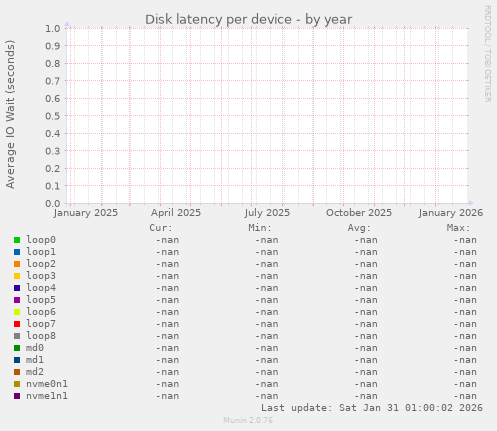Image resolution: width=497 pixels, height=431 pixels.
Task: Select the loop7 legend label
Action: click(41, 324)
